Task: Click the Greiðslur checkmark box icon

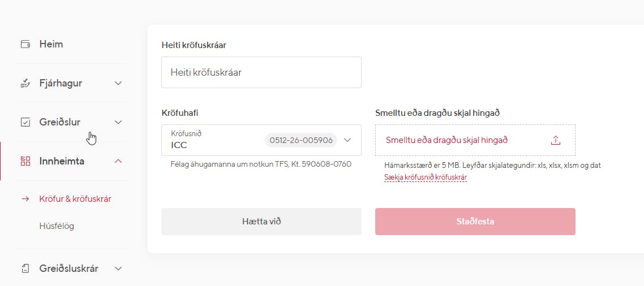Action: point(25,122)
